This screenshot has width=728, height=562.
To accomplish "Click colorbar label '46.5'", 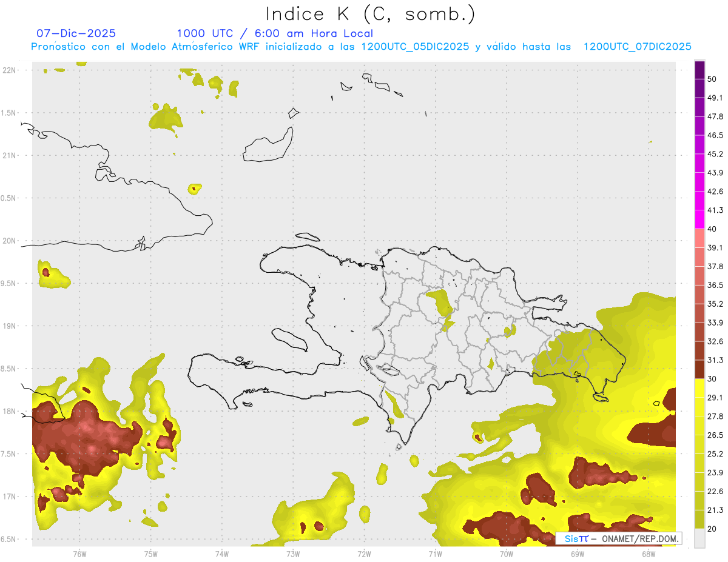I will (715, 135).
